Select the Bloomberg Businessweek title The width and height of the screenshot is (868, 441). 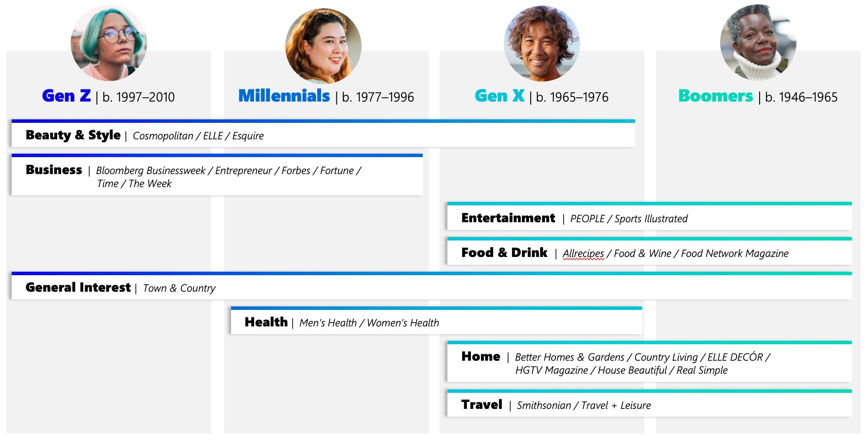tap(150, 171)
